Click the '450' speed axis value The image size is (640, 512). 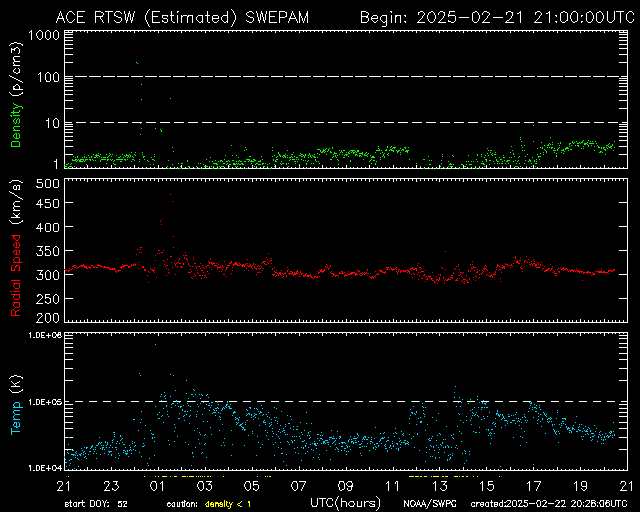click(47, 203)
